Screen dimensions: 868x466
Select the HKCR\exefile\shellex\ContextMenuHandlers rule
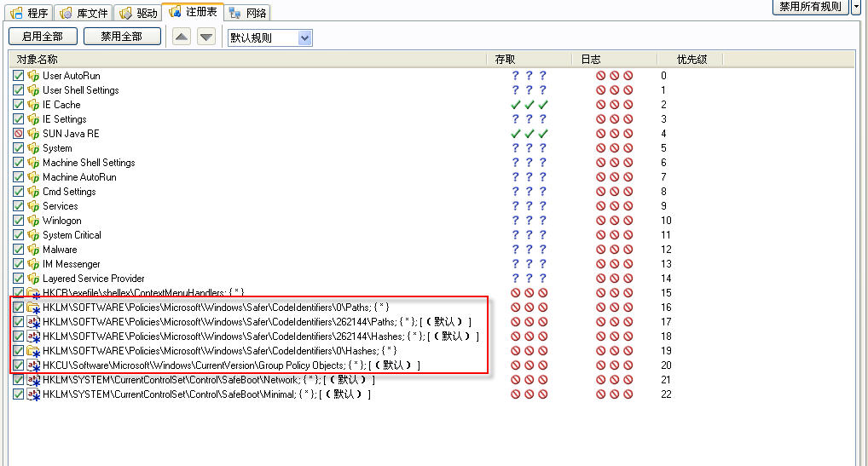tap(143, 292)
